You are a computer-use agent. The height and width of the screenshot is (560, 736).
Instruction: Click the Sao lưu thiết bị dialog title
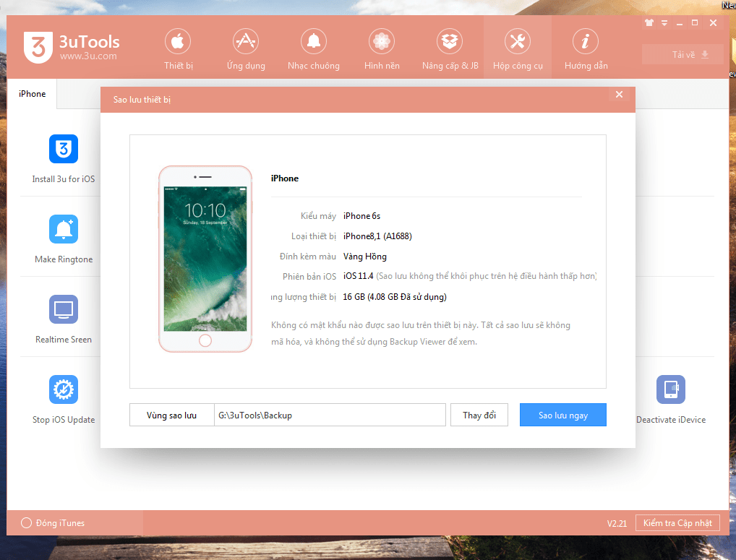click(142, 100)
